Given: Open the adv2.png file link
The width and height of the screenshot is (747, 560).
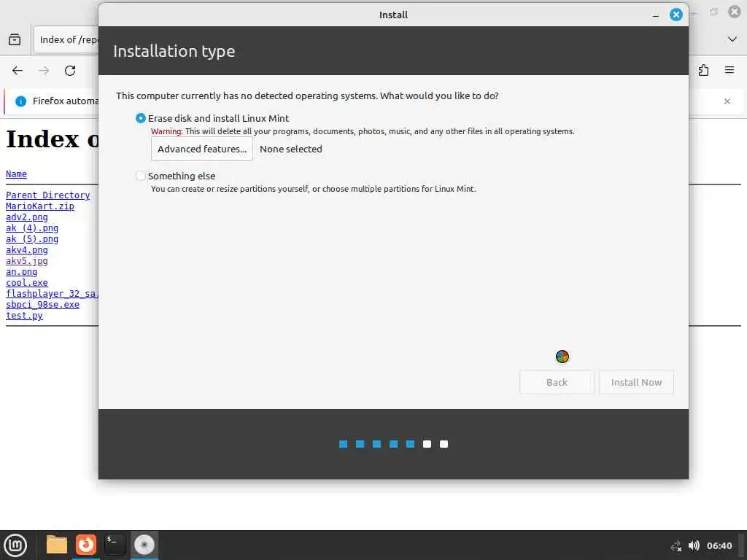Looking at the screenshot, I should click(27, 217).
